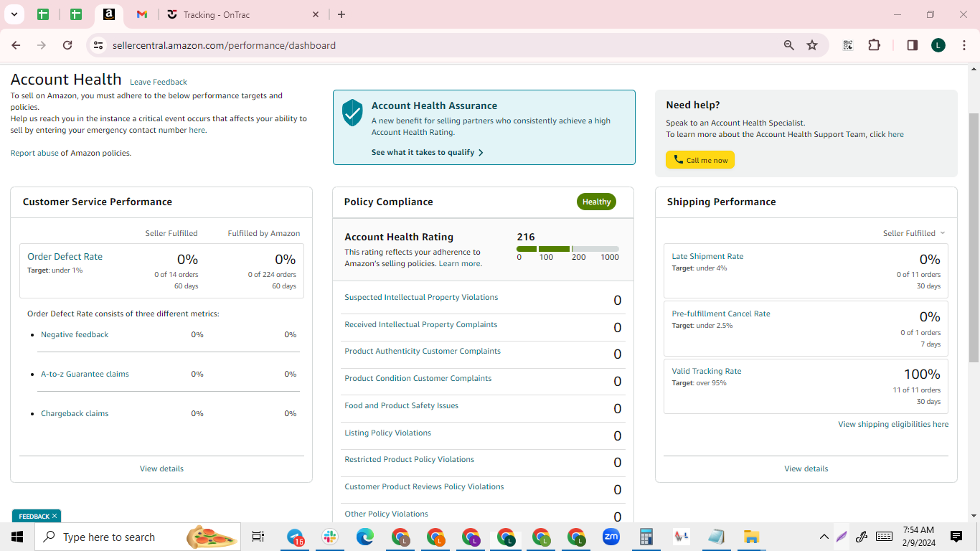The image size is (980, 551).
Task: View details under Customer Service Performance
Action: 161,468
